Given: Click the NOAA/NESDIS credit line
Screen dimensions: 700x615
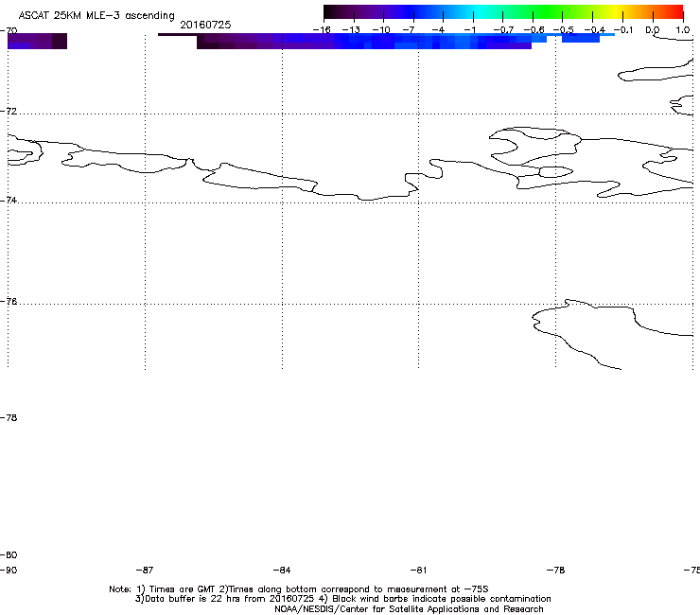Looking at the screenshot, I should point(409,609).
